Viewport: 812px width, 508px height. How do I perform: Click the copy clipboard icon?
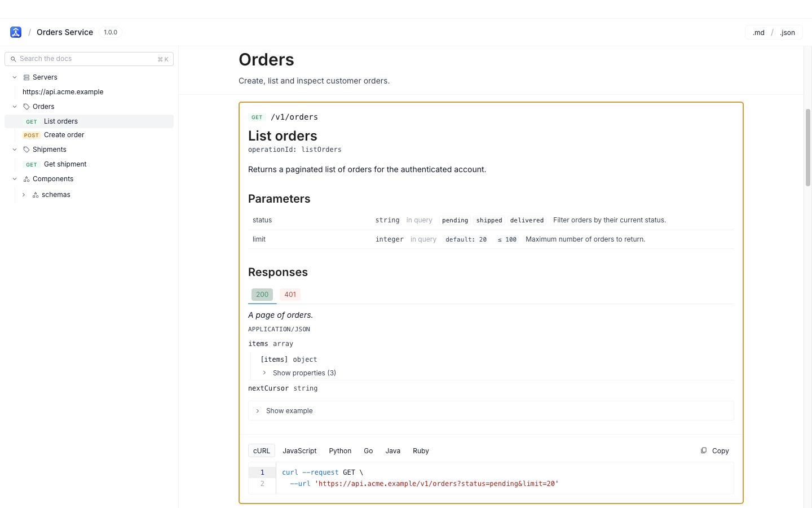click(704, 450)
